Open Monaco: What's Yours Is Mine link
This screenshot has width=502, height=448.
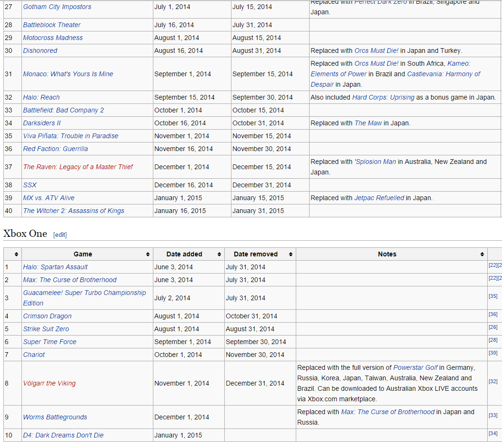pos(68,74)
